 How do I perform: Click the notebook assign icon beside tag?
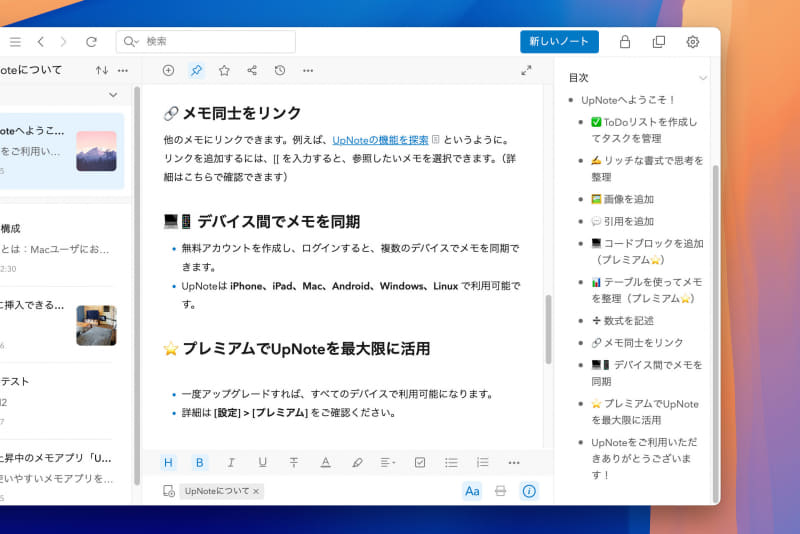tap(169, 491)
